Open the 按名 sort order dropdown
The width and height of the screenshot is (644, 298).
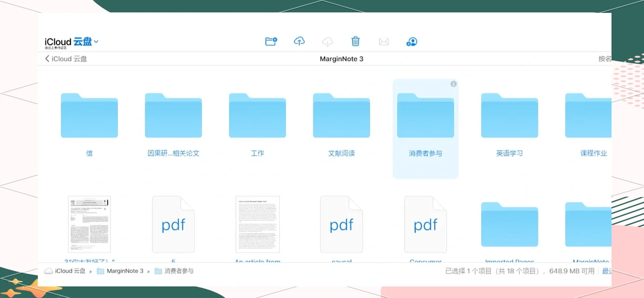(605, 59)
